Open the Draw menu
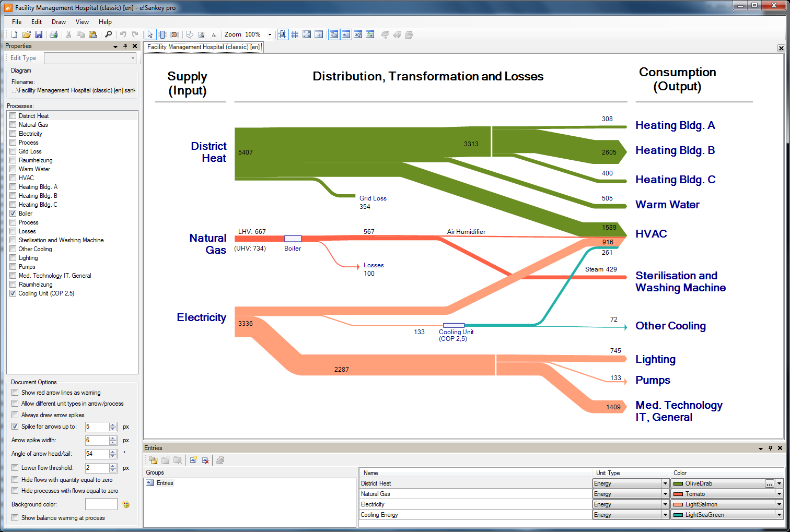 (x=59, y=22)
